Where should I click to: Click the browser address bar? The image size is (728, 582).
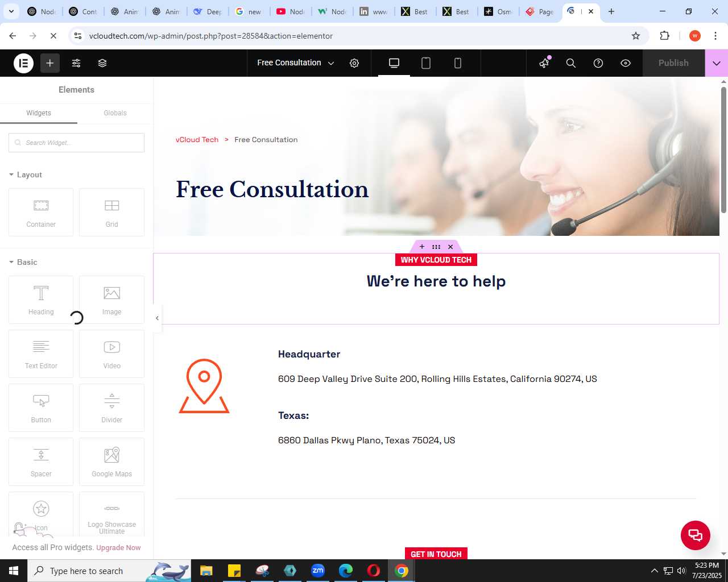click(358, 36)
